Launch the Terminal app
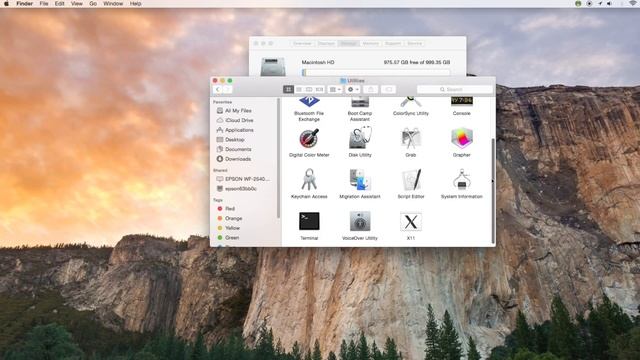This screenshot has height=360, width=640. (x=309, y=221)
